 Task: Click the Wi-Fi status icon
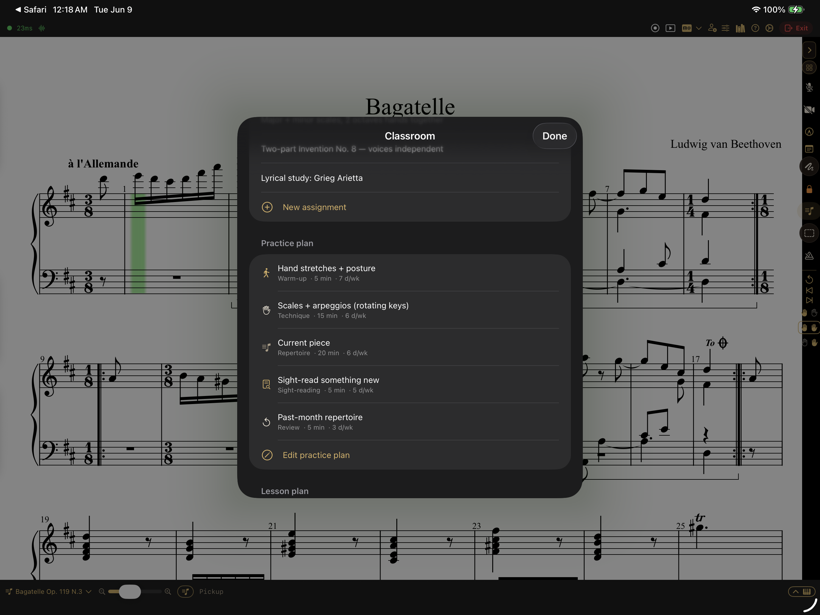pos(756,9)
